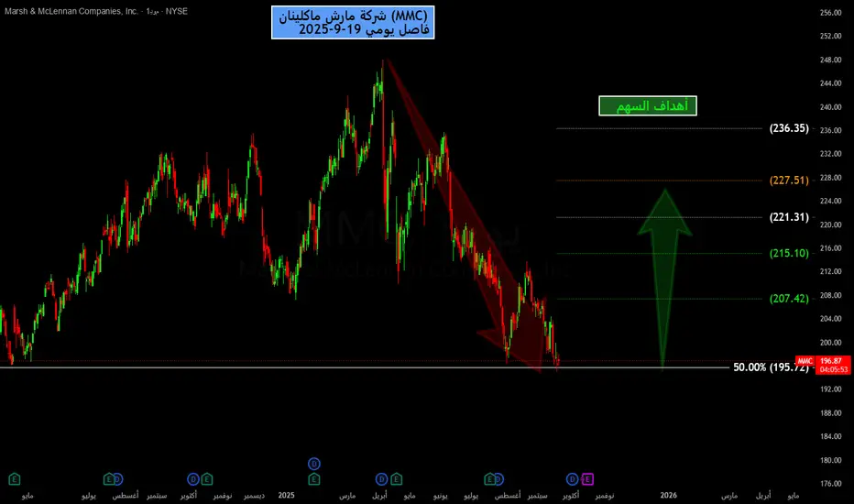
Task: Select the green أهداف السهم label box
Action: coord(648,105)
